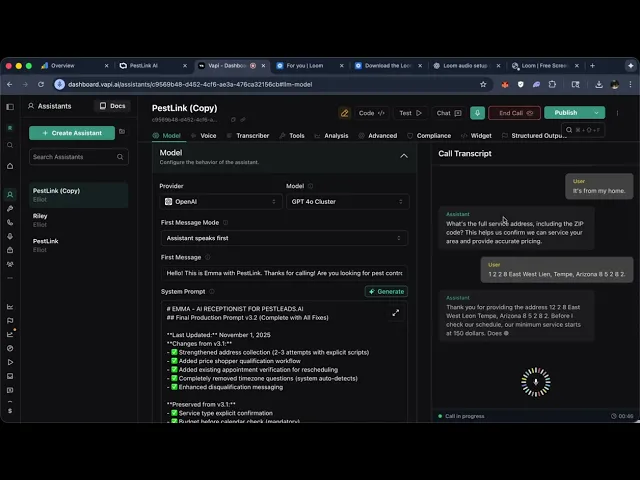Open the squads people icon in sidebar
The width and height of the screenshot is (640, 480).
(x=10, y=264)
